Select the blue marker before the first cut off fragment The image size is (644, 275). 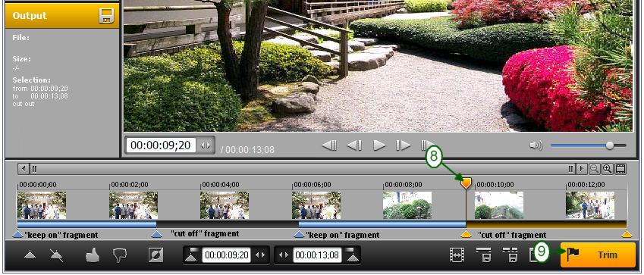156,234
